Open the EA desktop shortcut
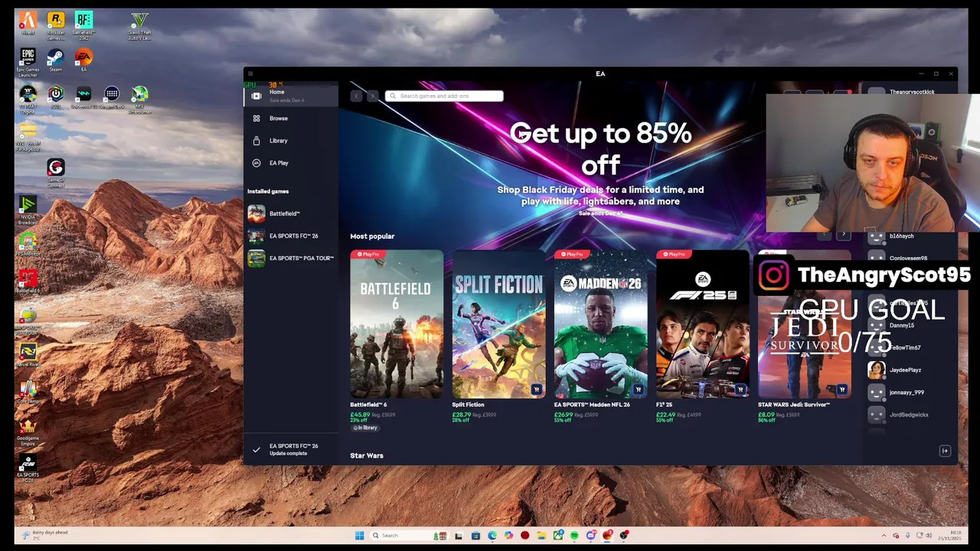Image resolution: width=980 pixels, height=551 pixels. pos(83,60)
